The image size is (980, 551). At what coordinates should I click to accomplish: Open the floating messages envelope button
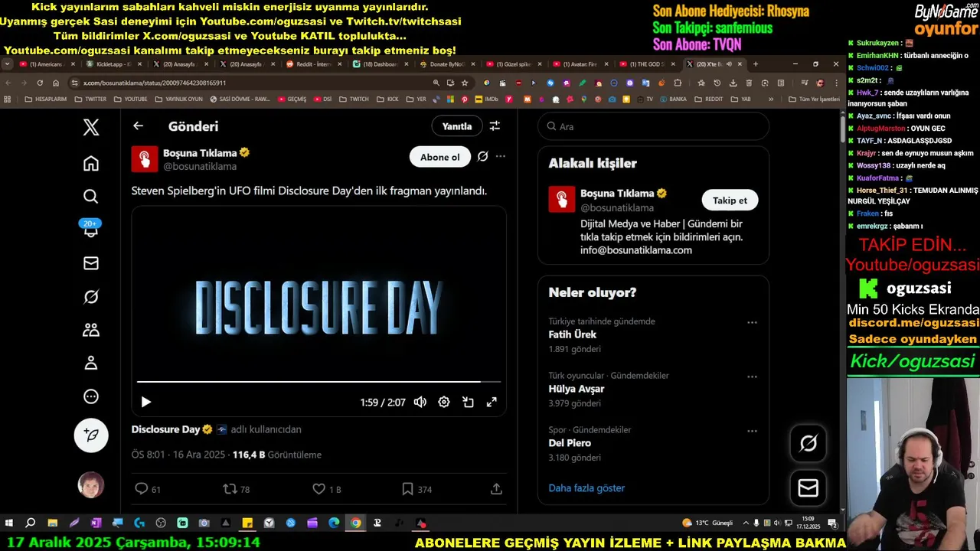[808, 488]
